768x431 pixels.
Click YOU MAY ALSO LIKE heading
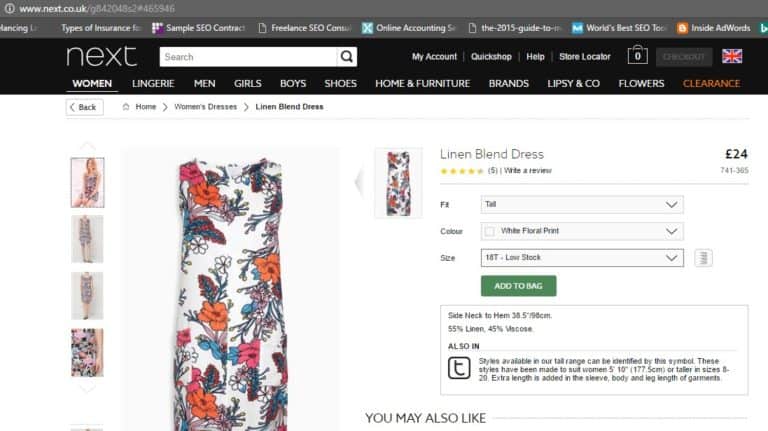tap(425, 418)
